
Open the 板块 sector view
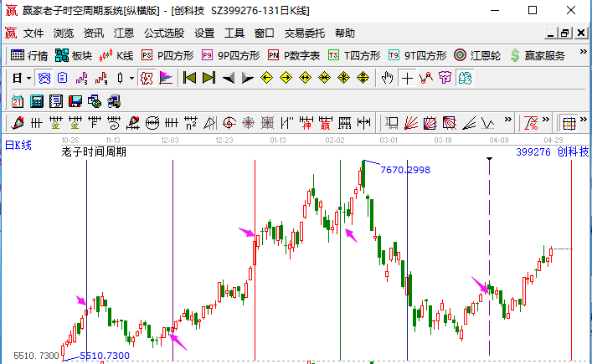(73, 55)
